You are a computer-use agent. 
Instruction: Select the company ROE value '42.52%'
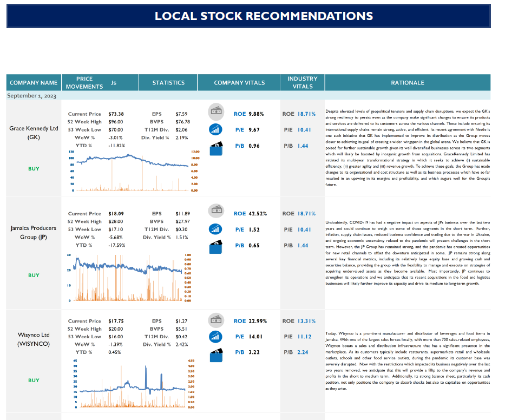[x=258, y=214]
